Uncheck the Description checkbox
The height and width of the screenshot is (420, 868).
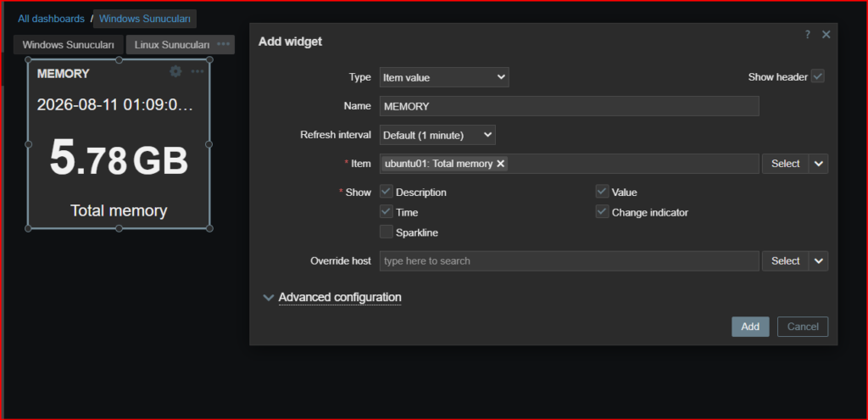coord(387,192)
